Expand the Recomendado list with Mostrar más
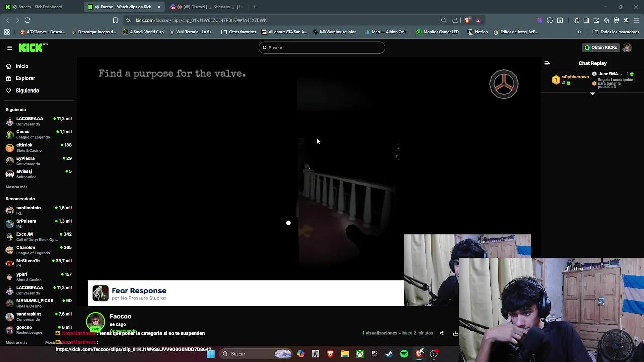The height and width of the screenshot is (362, 644). [x=16, y=342]
